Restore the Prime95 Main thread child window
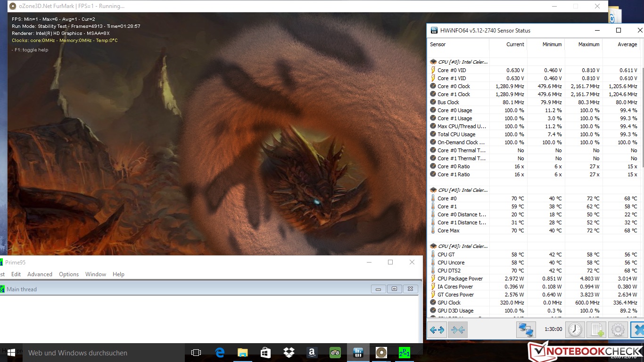644x362 pixels. click(394, 289)
